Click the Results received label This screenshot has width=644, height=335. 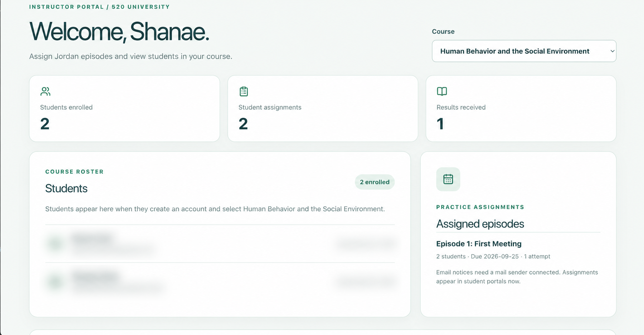[x=461, y=107]
